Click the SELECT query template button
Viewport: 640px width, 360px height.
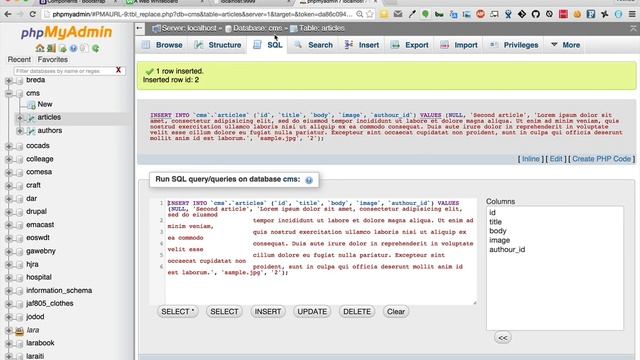[224, 311]
